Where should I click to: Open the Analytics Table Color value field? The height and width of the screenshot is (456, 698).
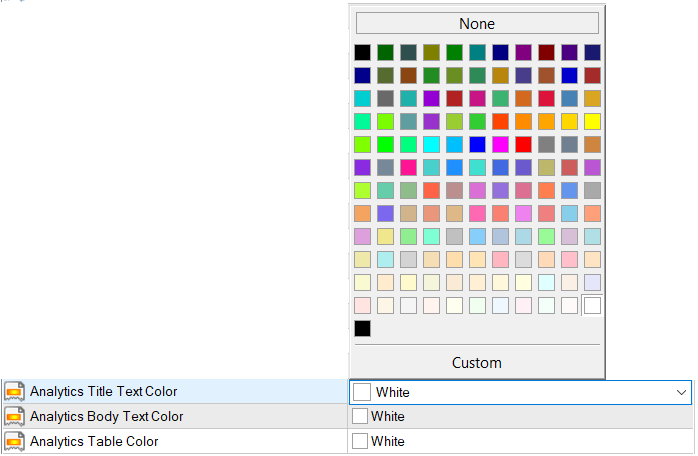(x=520, y=441)
